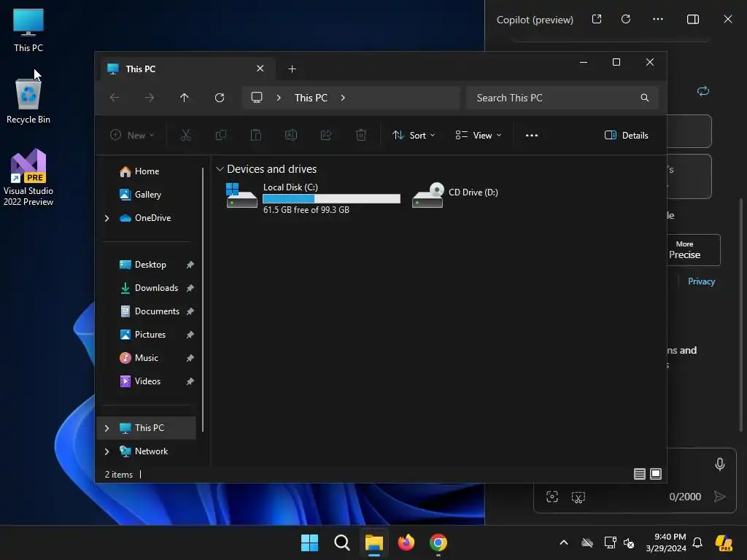Expand the OneDrive tree node

(x=107, y=218)
